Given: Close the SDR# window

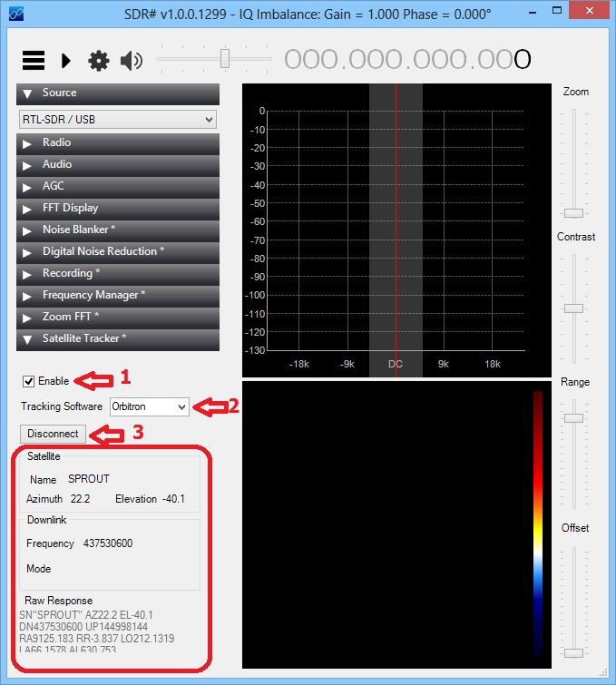Looking at the screenshot, I should click(590, 11).
